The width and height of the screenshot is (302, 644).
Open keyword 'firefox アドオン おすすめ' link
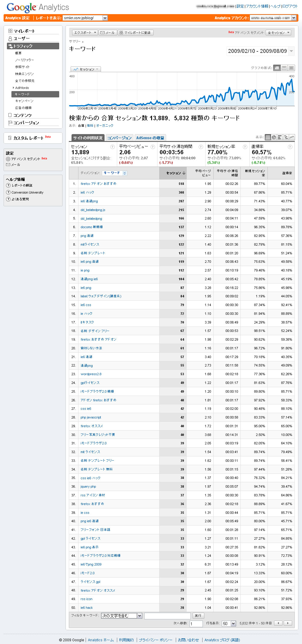(x=98, y=184)
